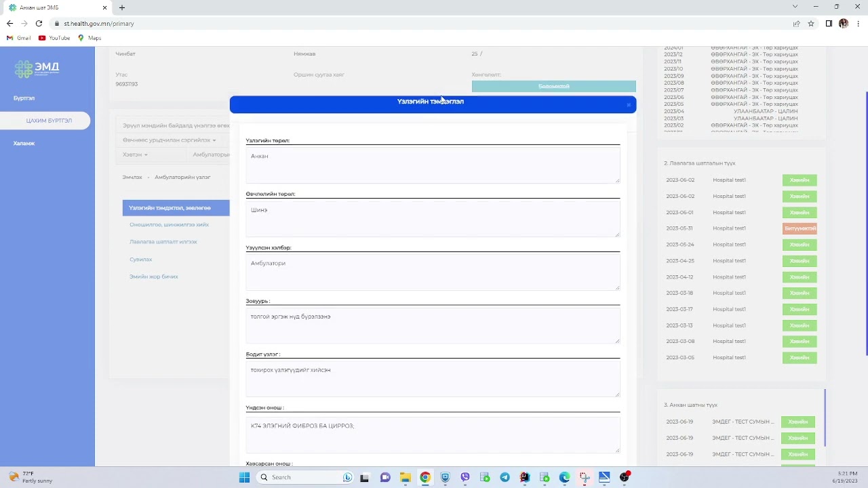Viewport: 868px width, 488px height.
Task: Open Chrome side panel icon
Action: click(829, 24)
